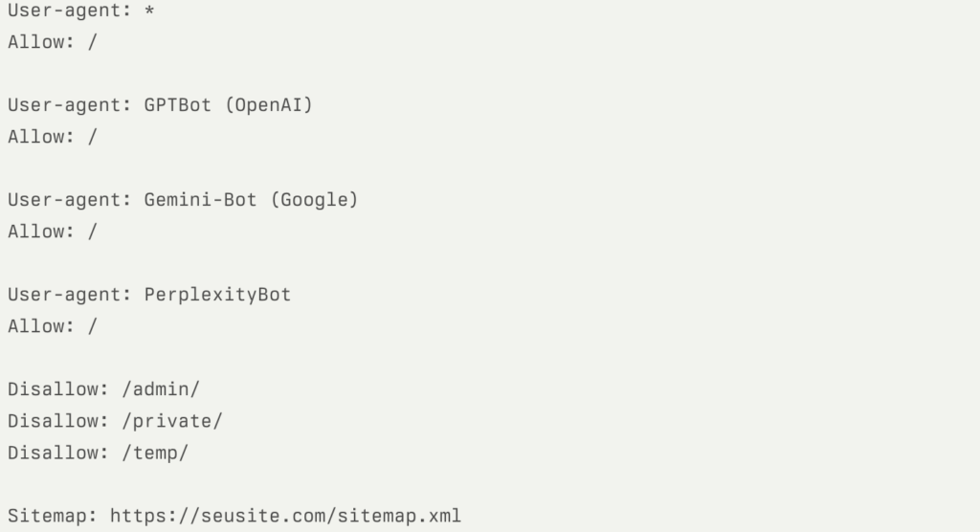This screenshot has height=532, width=980.
Task: Click the Allow line under User-agent asterisk
Action: (53, 42)
